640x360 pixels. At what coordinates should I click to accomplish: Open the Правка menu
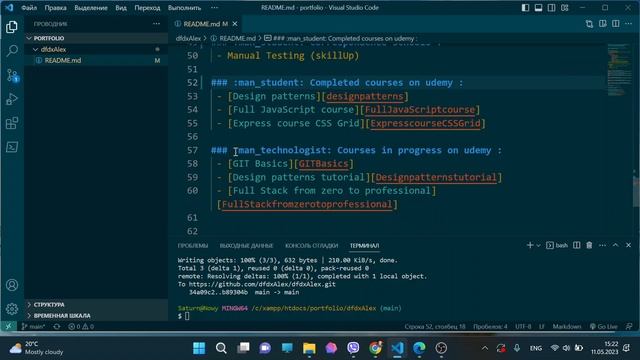coord(56,8)
